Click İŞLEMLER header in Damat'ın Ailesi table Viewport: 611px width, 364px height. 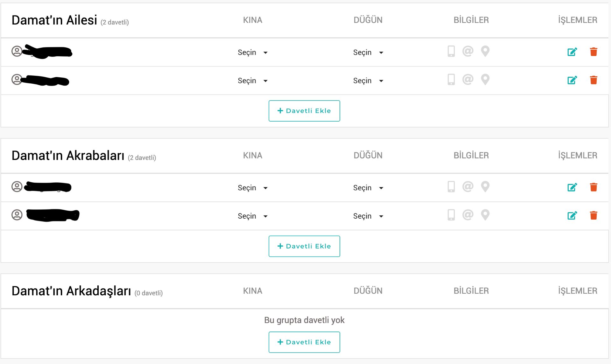578,20
